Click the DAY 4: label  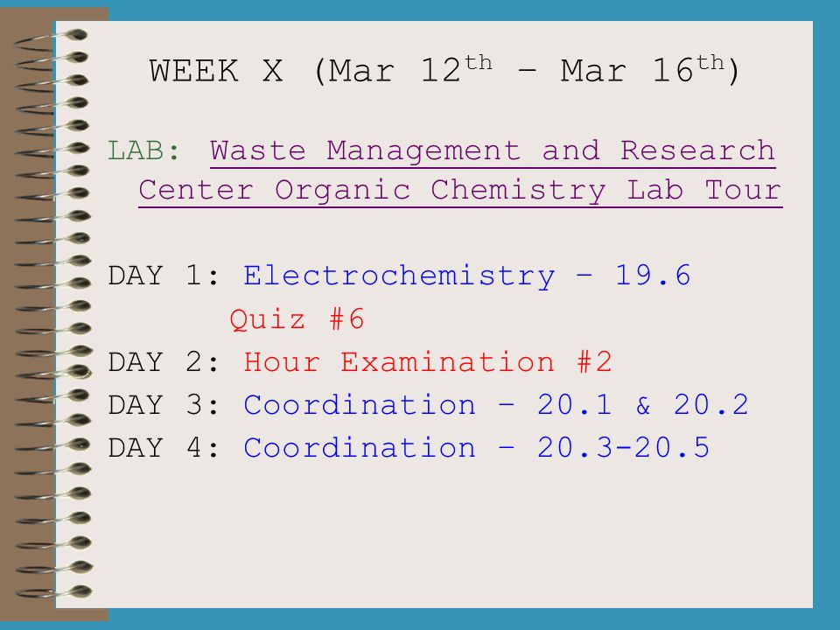pos(164,448)
